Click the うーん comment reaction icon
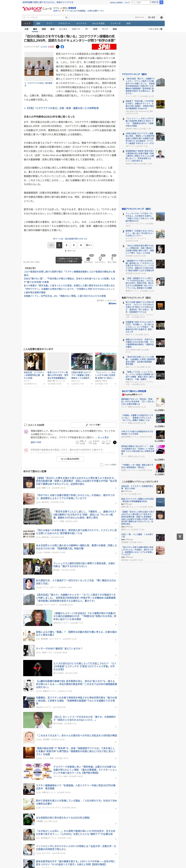This screenshot has height=868, width=186. coord(103,442)
